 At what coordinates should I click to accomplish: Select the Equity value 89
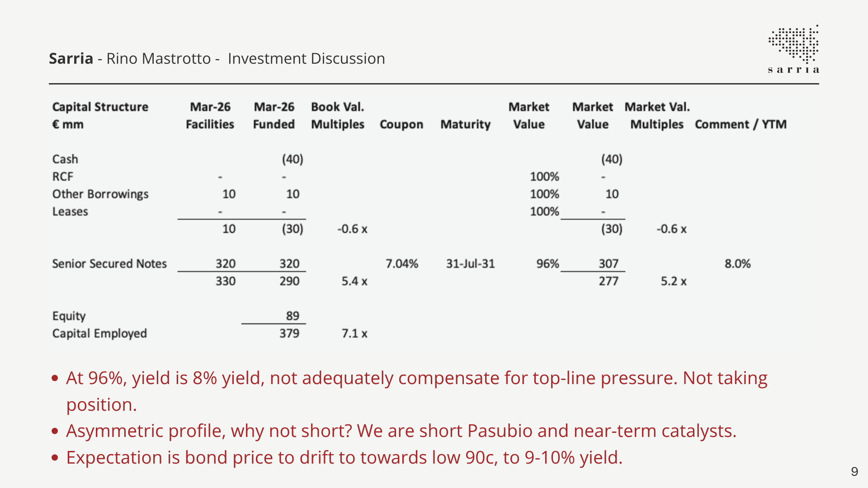[292, 316]
